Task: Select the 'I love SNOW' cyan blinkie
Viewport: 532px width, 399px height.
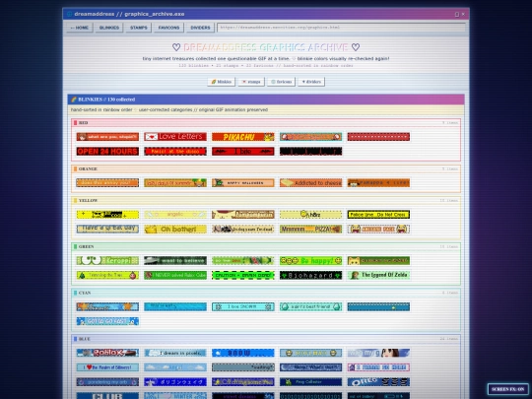Action: coord(243,306)
